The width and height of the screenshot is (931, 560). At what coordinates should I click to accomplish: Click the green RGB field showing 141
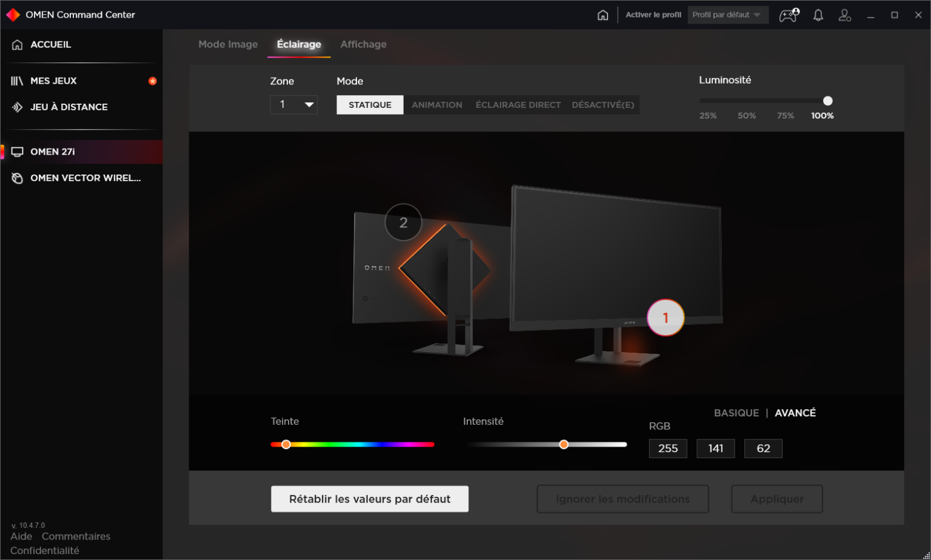(x=716, y=448)
